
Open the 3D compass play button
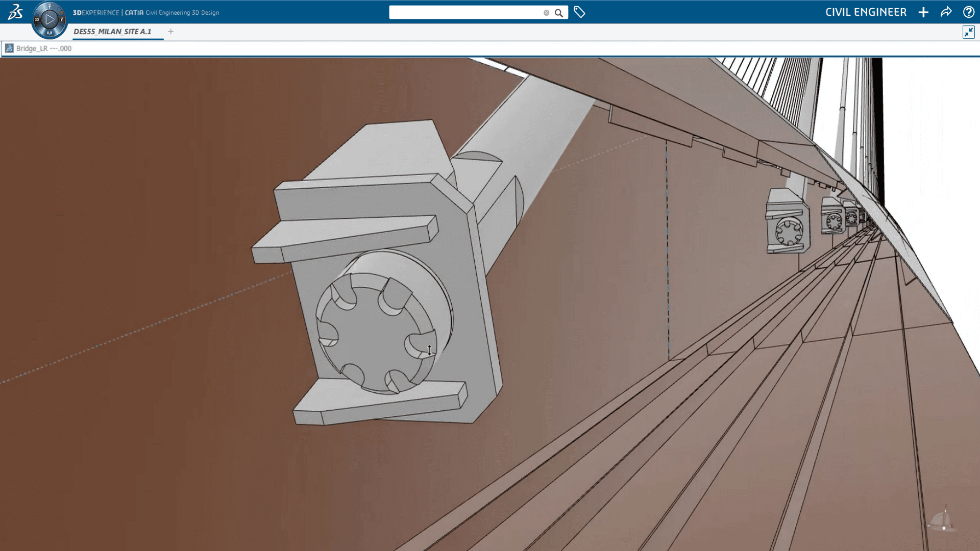pyautogui.click(x=50, y=20)
